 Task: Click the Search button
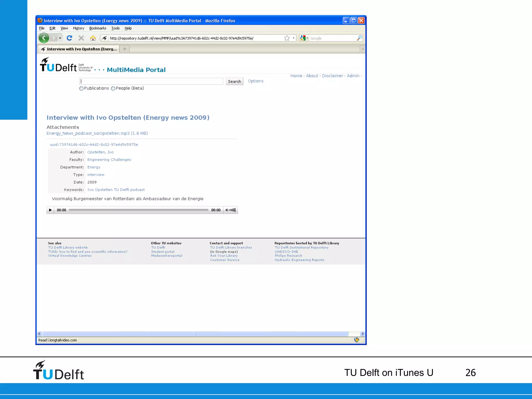[x=234, y=81]
